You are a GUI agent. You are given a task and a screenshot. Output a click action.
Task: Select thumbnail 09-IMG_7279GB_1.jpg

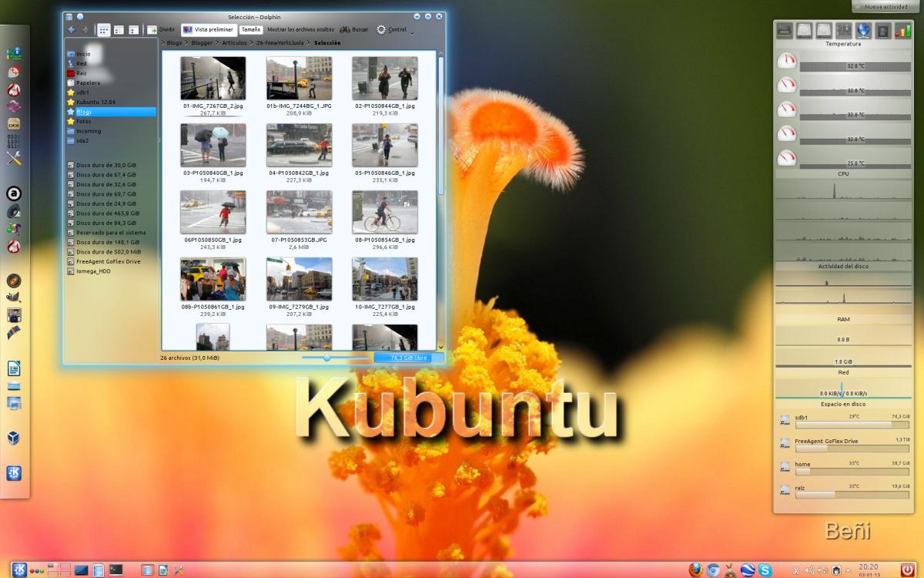coord(299,279)
